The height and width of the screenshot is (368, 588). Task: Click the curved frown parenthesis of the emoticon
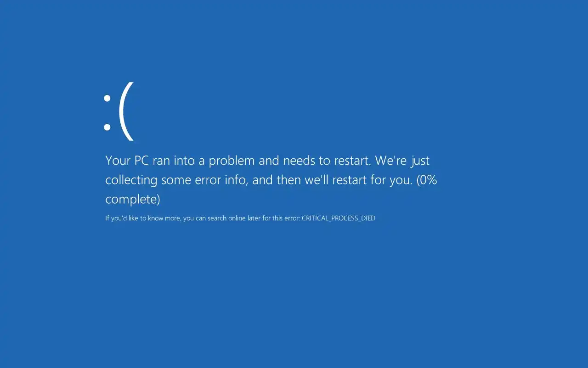point(126,111)
